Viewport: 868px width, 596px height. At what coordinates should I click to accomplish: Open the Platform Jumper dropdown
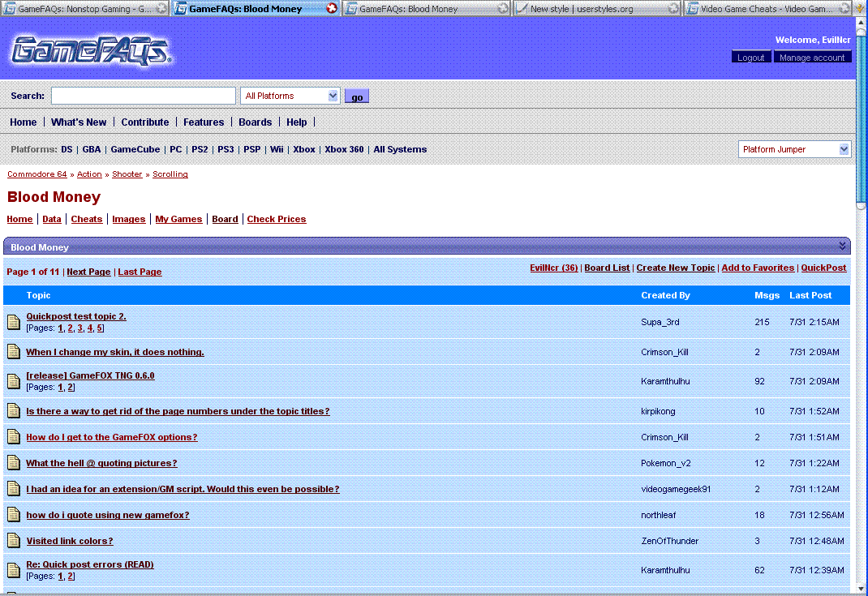[x=844, y=149]
